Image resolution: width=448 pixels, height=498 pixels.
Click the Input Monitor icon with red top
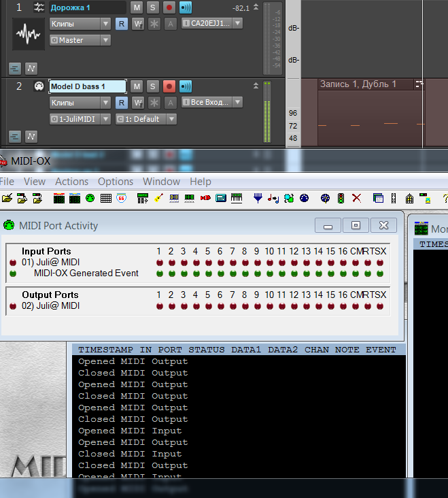[59, 198]
